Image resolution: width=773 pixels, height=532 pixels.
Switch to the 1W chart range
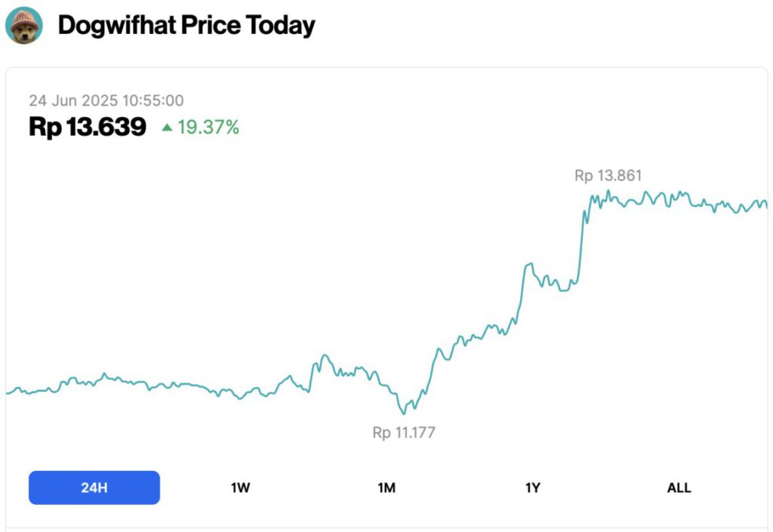point(240,487)
